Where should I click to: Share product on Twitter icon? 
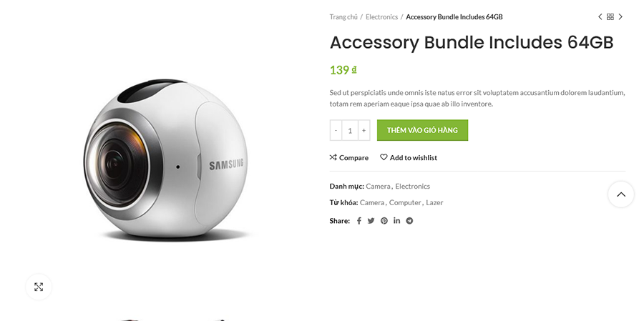click(x=371, y=221)
